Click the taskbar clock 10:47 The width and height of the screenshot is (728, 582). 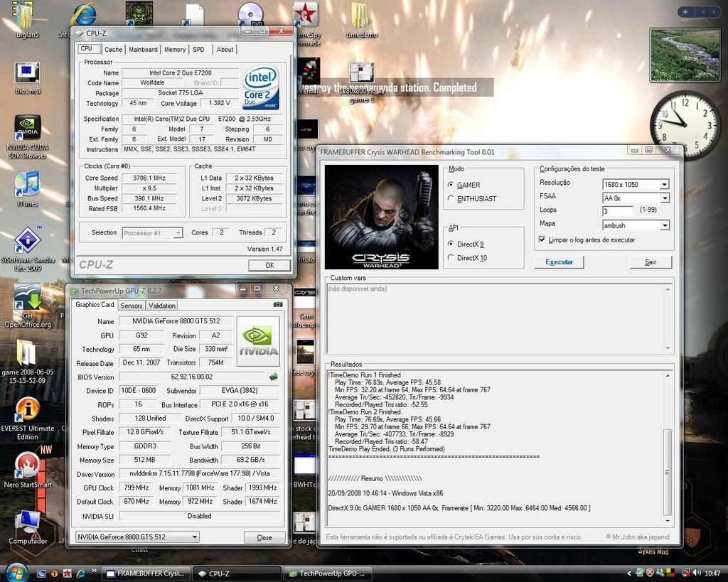click(712, 573)
